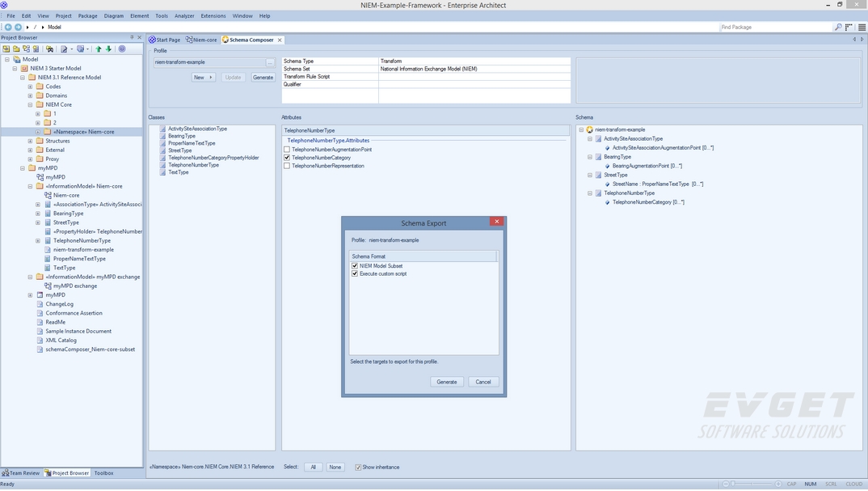The image size is (868, 491).
Task: Switch to the Toolbox tab
Action: point(103,472)
